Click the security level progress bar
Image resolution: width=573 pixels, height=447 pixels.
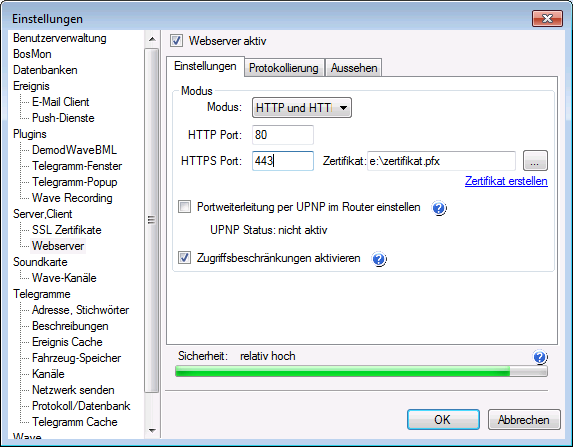361,371
